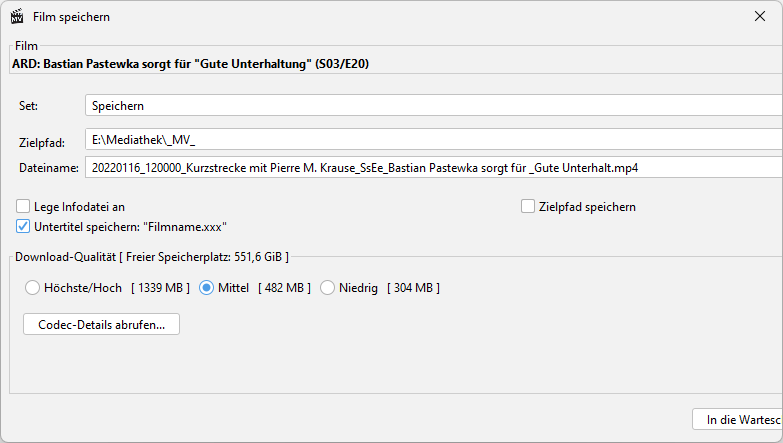This screenshot has height=443, width=783.
Task: Click into the Zielpfad path field
Action: (x=433, y=139)
